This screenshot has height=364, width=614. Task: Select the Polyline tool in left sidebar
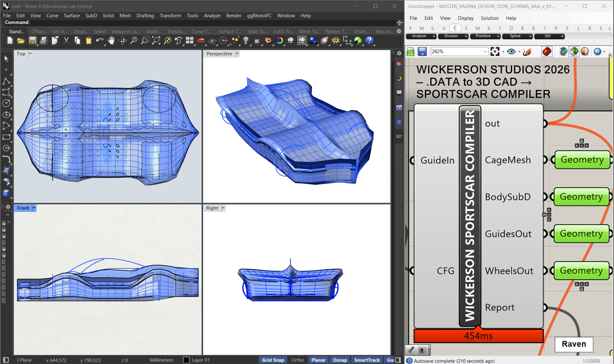(x=6, y=81)
